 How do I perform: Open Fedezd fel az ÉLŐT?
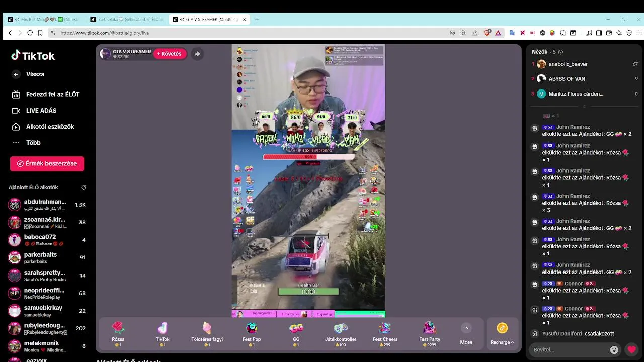46,94
